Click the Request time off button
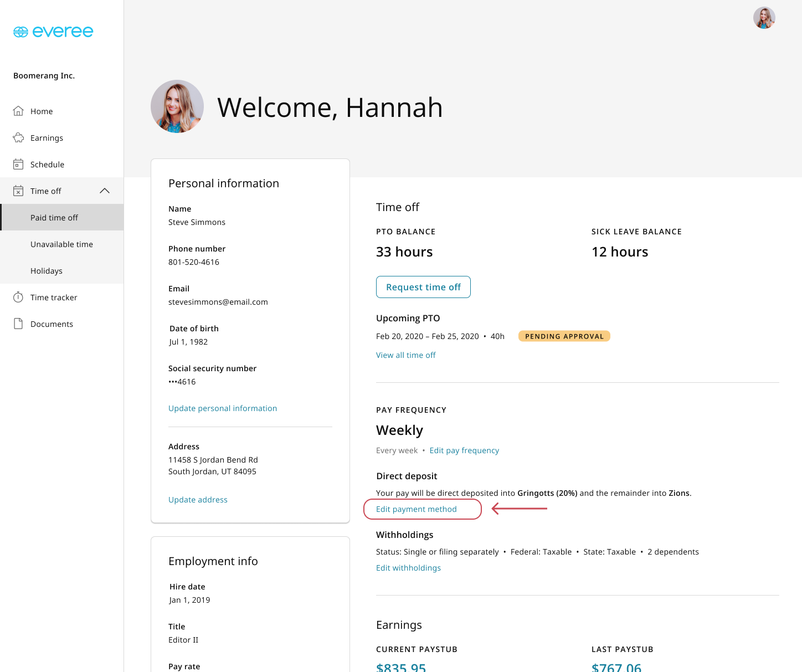Image resolution: width=802 pixels, height=672 pixels. (423, 287)
